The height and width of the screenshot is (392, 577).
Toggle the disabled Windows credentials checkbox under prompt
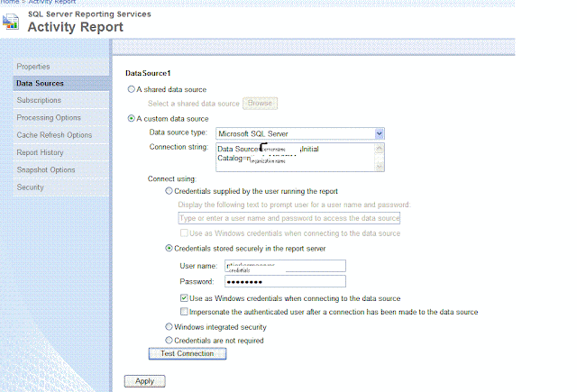pos(184,232)
